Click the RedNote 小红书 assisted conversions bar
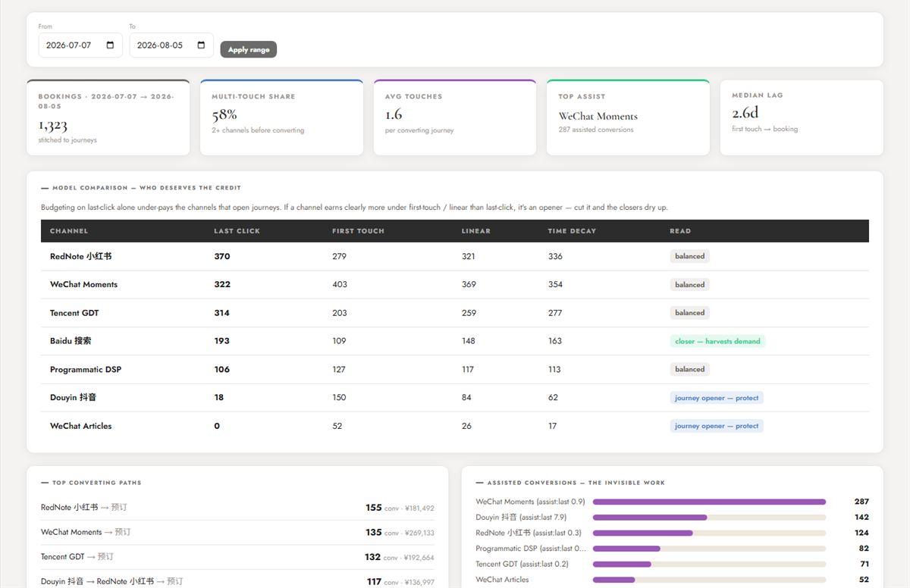This screenshot has width=910, height=588. pyautogui.click(x=709, y=533)
